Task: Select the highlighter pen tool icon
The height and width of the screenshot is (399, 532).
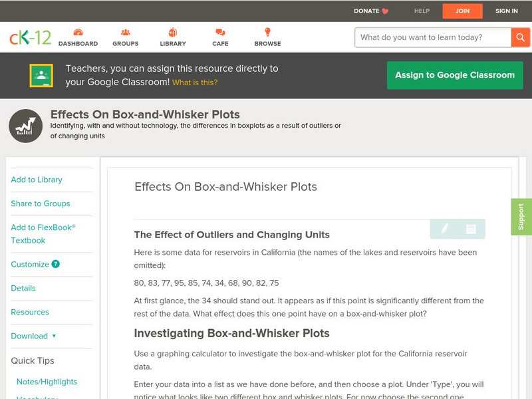Action: point(444,229)
